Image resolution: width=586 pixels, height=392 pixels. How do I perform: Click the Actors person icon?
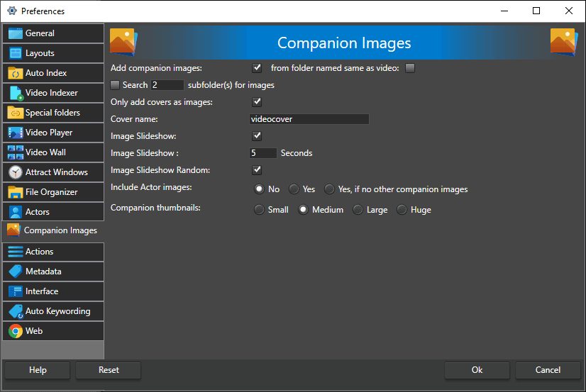(16, 212)
